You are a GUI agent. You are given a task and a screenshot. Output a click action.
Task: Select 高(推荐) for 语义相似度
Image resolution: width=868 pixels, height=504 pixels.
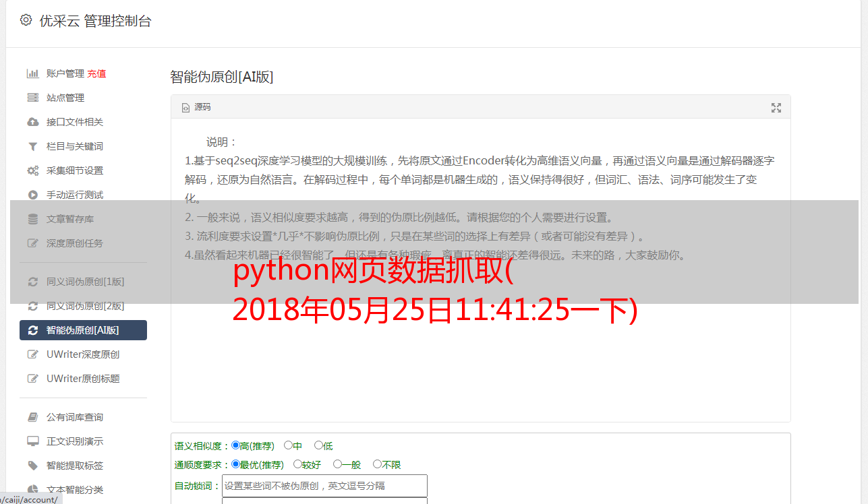click(x=235, y=445)
